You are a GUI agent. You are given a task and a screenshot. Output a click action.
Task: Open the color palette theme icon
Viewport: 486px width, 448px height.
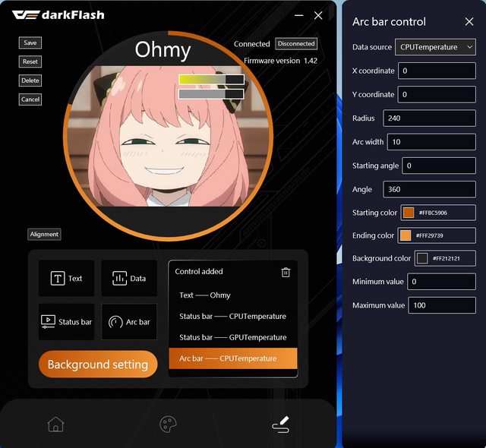pos(168,424)
